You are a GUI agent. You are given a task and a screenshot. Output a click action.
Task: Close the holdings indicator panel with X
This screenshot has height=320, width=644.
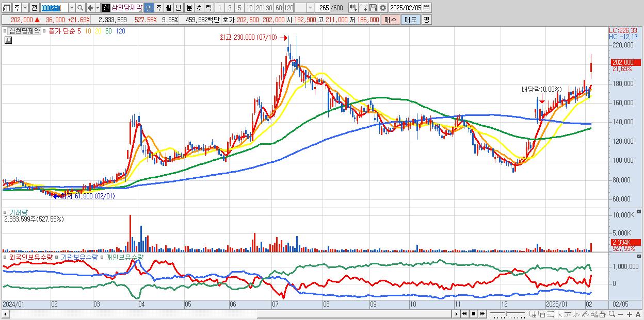click(x=640, y=256)
